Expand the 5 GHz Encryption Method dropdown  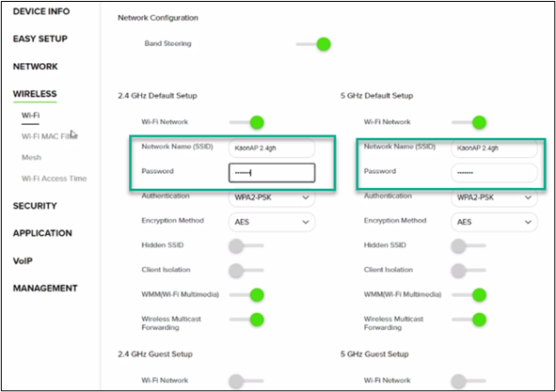494,222
